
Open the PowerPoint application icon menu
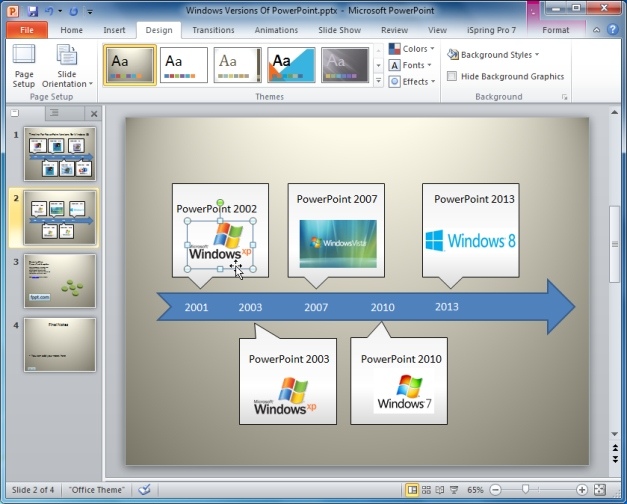[x=13, y=11]
